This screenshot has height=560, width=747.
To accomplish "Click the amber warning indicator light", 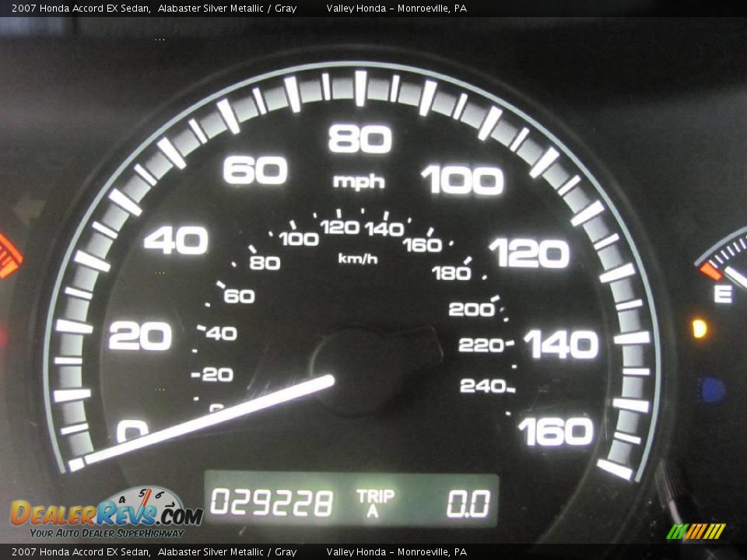I will [x=700, y=328].
